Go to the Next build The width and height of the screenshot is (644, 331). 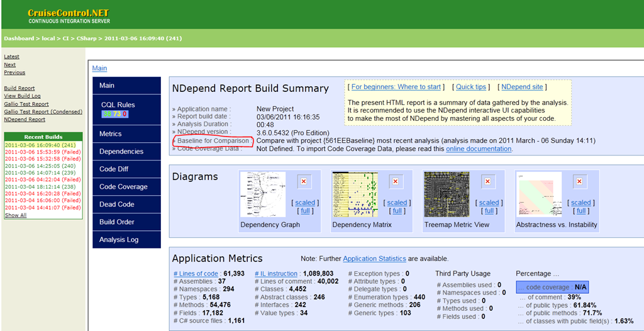[x=10, y=65]
